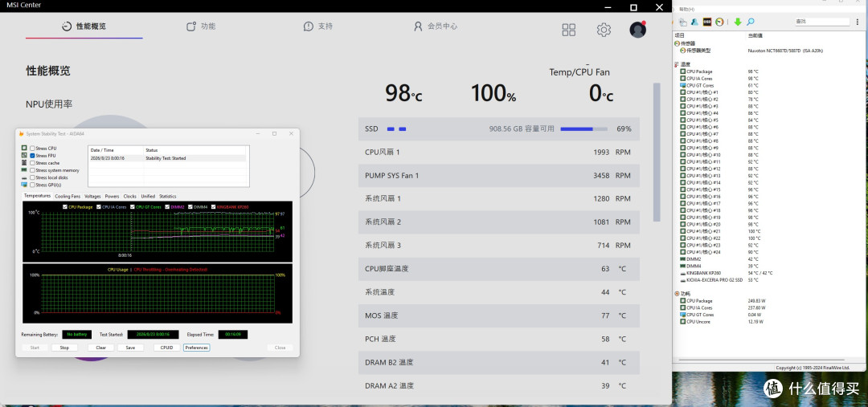Enable the Stress CPU checkbox
The width and height of the screenshot is (868, 407).
(32, 149)
